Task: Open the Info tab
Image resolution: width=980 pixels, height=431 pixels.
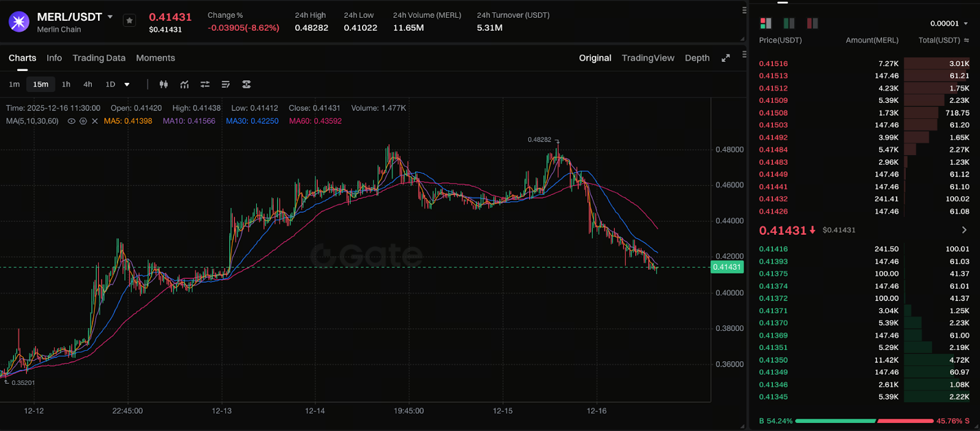Action: coord(54,58)
